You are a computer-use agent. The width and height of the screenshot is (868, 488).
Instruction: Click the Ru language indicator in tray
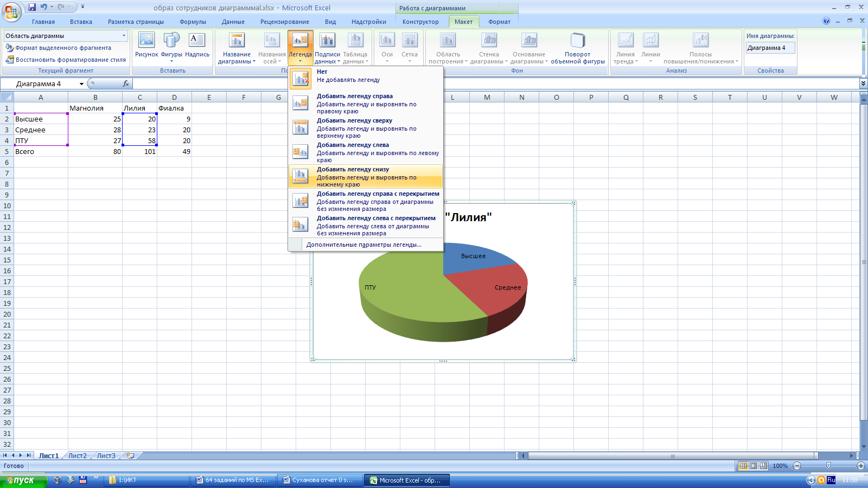click(831, 480)
